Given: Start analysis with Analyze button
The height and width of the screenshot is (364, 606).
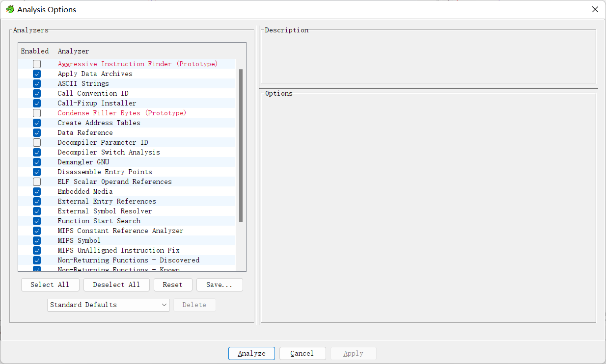Looking at the screenshot, I should [251, 353].
